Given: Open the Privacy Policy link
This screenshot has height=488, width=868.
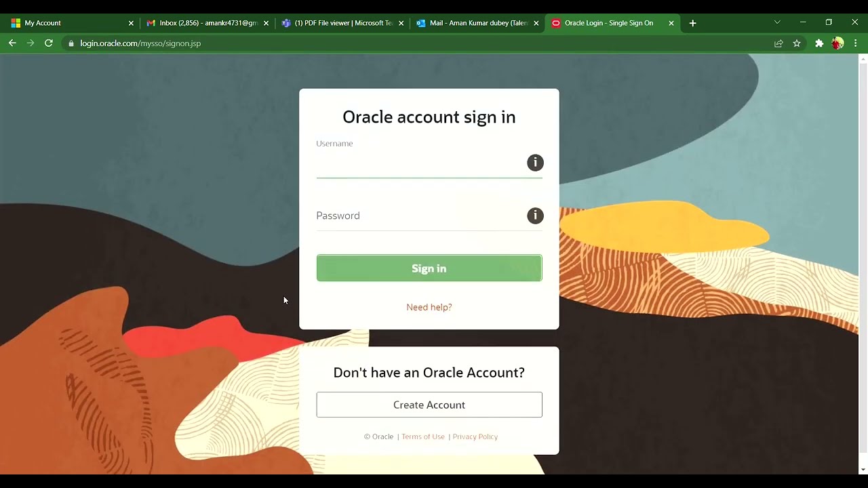Looking at the screenshot, I should pyautogui.click(x=475, y=436).
